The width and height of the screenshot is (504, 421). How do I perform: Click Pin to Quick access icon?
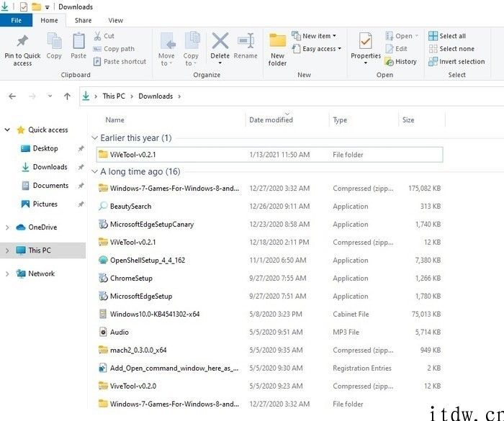22,41
